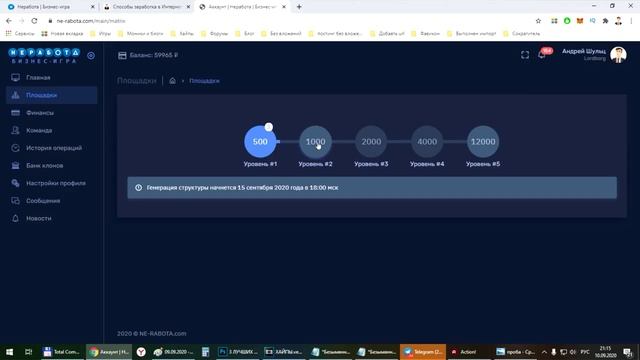Open the Блог bookmarks folder

pos(245,33)
